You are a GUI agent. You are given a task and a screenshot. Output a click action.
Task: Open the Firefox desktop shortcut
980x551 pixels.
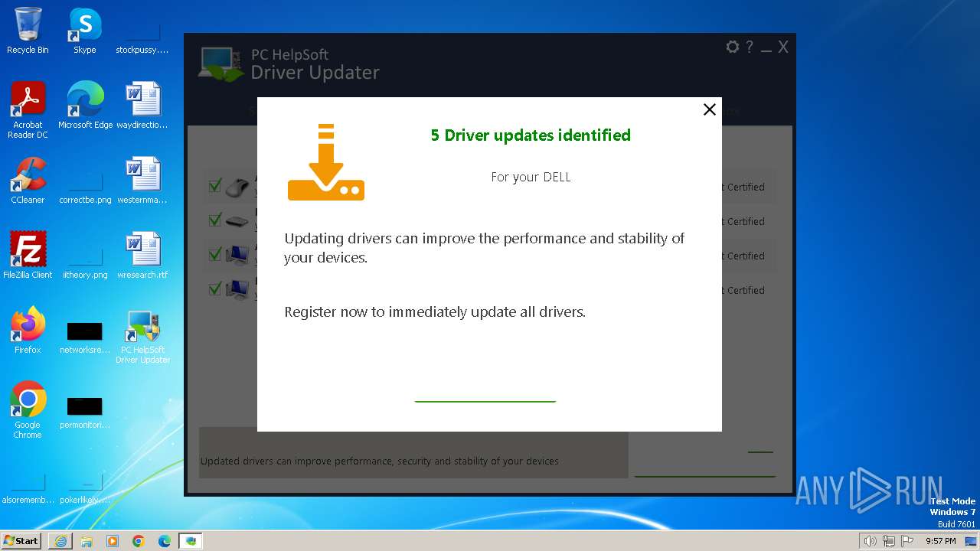(28, 330)
